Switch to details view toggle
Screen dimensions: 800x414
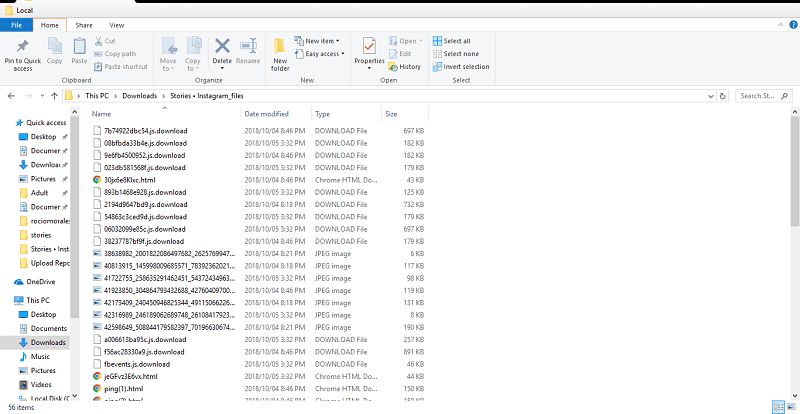(x=779, y=407)
